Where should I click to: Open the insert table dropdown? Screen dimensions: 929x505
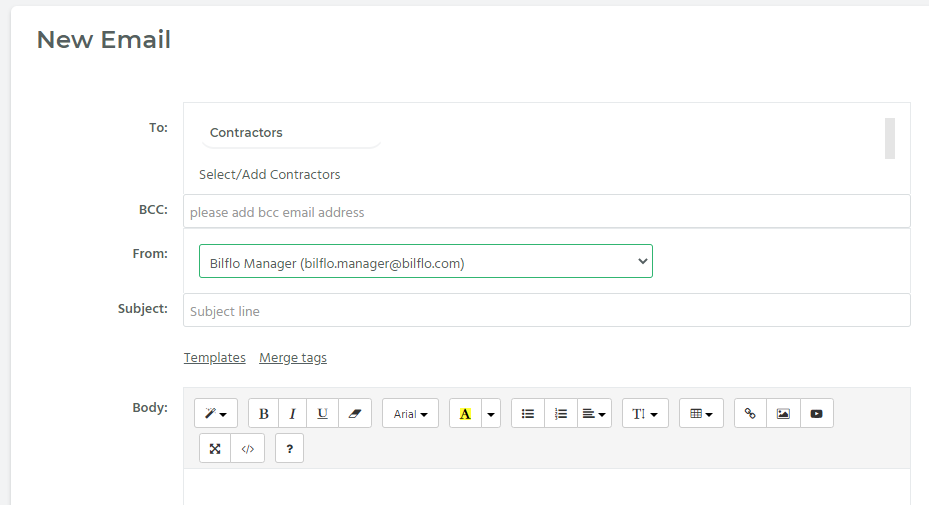(x=701, y=413)
